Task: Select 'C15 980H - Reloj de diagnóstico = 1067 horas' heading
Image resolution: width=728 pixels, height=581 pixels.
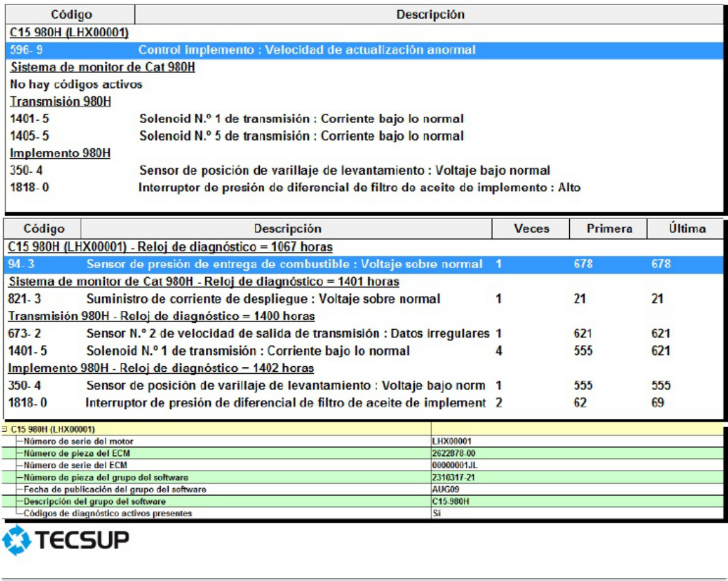Action: click(170, 247)
